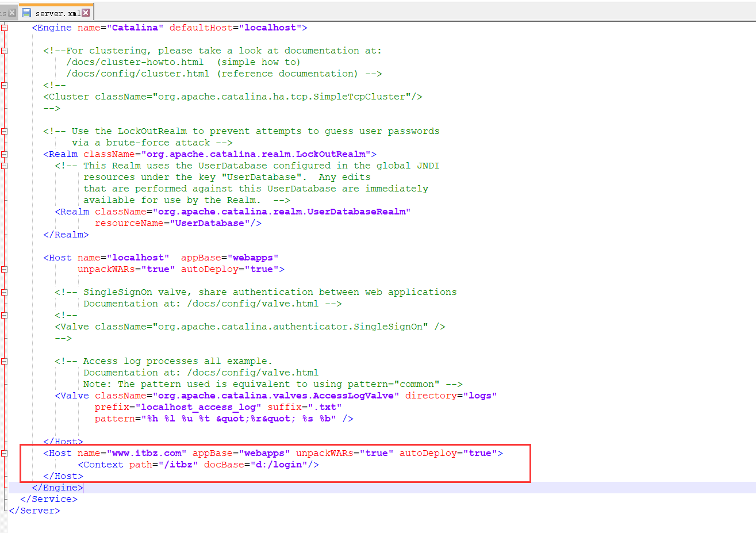Click the pattern attribute line
756x533 pixels.
coord(224,419)
